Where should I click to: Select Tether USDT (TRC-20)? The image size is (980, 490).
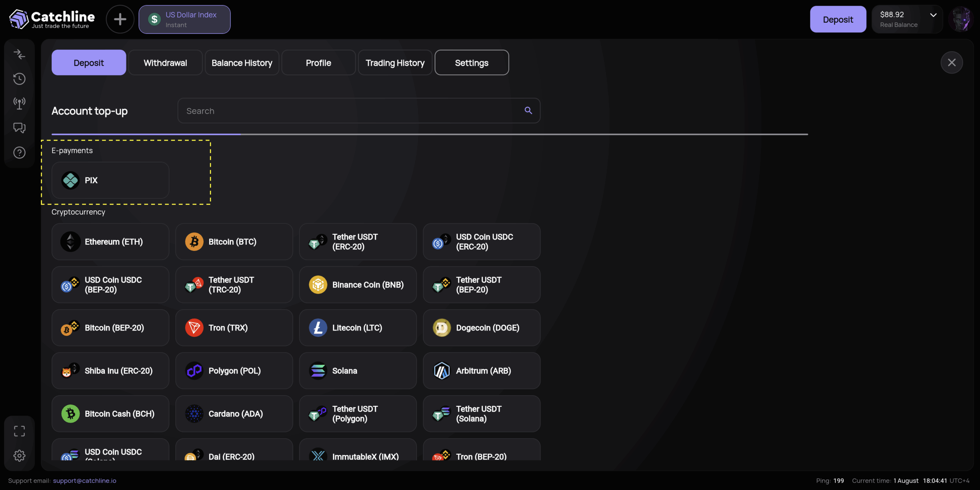[x=234, y=285]
